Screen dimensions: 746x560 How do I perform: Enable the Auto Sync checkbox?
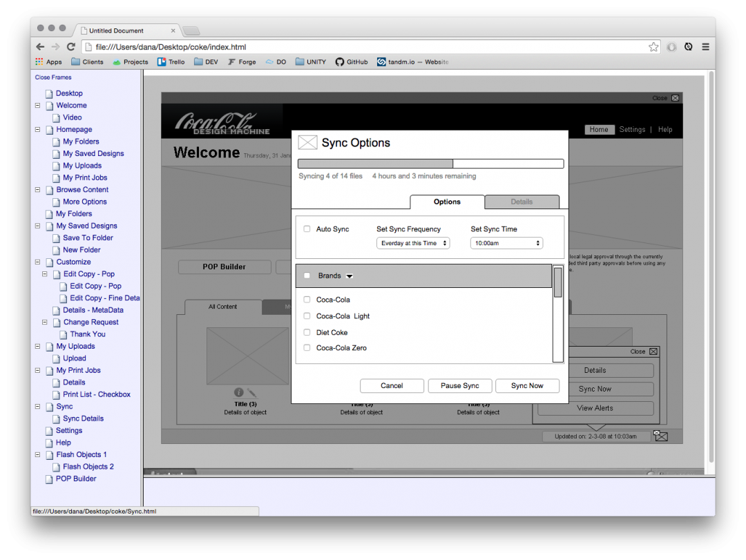click(307, 229)
